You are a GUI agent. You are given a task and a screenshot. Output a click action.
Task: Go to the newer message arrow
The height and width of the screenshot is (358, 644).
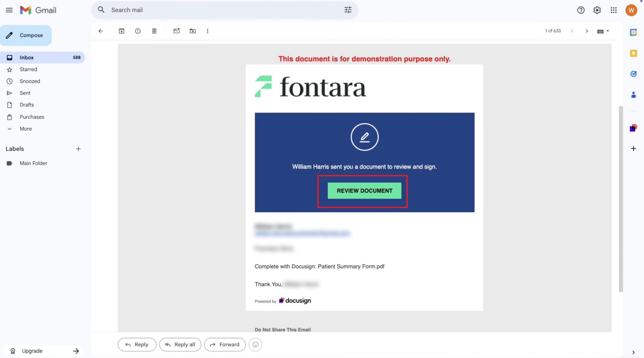point(572,31)
